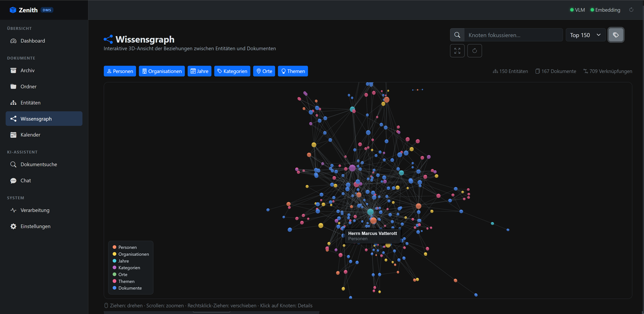Toggle node labels with the tag icon button
644x314 pixels.
(x=616, y=35)
